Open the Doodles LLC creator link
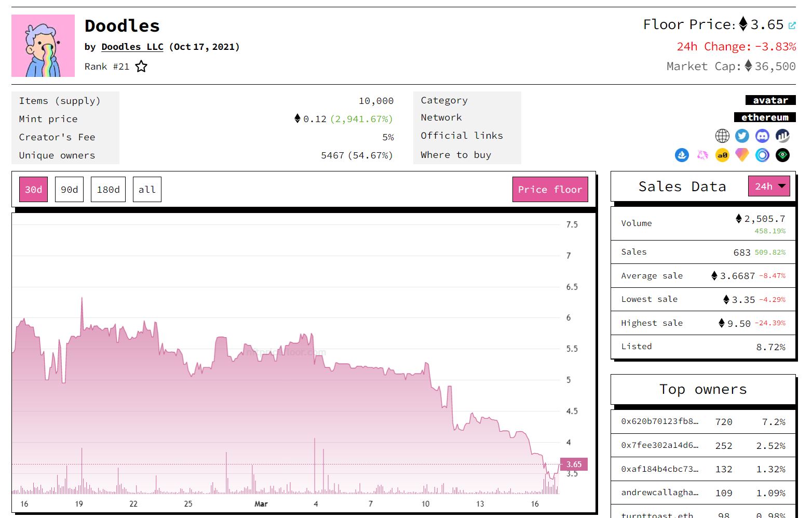Image resolution: width=812 pixels, height=518 pixels. pyautogui.click(x=132, y=47)
